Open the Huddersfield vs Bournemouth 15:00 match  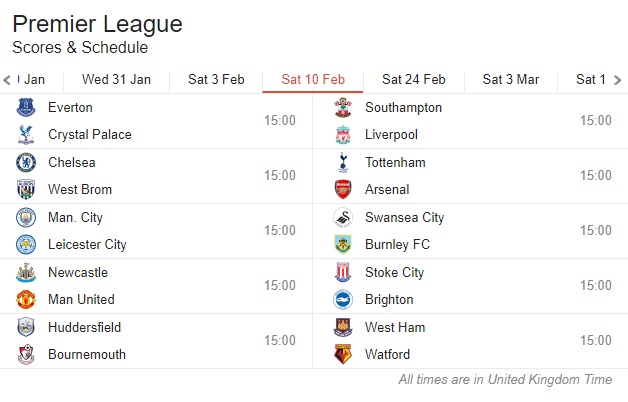click(156, 341)
